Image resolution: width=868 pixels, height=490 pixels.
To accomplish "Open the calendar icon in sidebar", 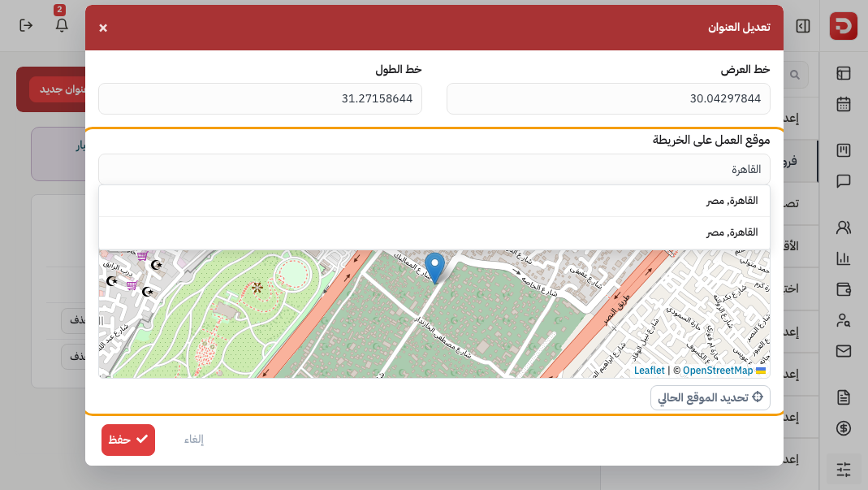I will (x=843, y=104).
